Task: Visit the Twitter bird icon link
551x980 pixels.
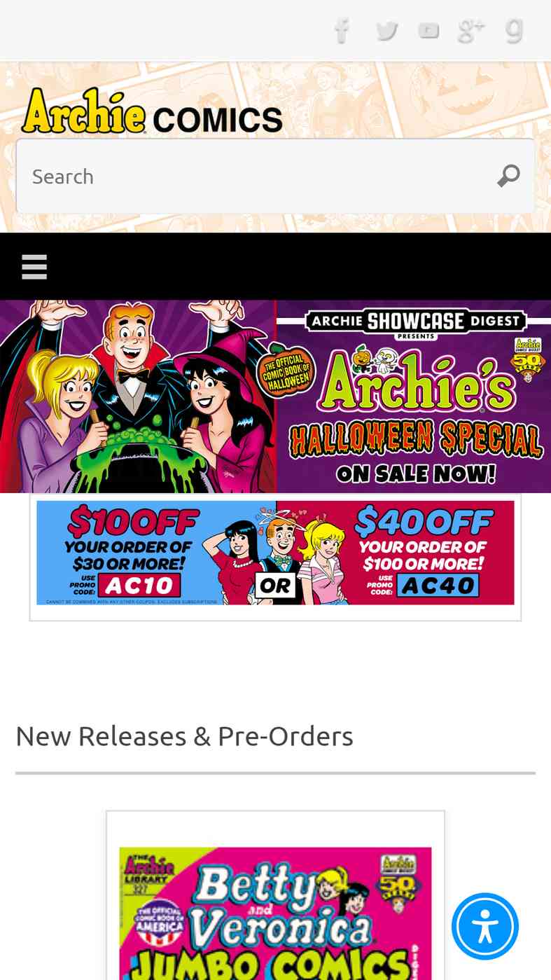Action: coord(386,30)
